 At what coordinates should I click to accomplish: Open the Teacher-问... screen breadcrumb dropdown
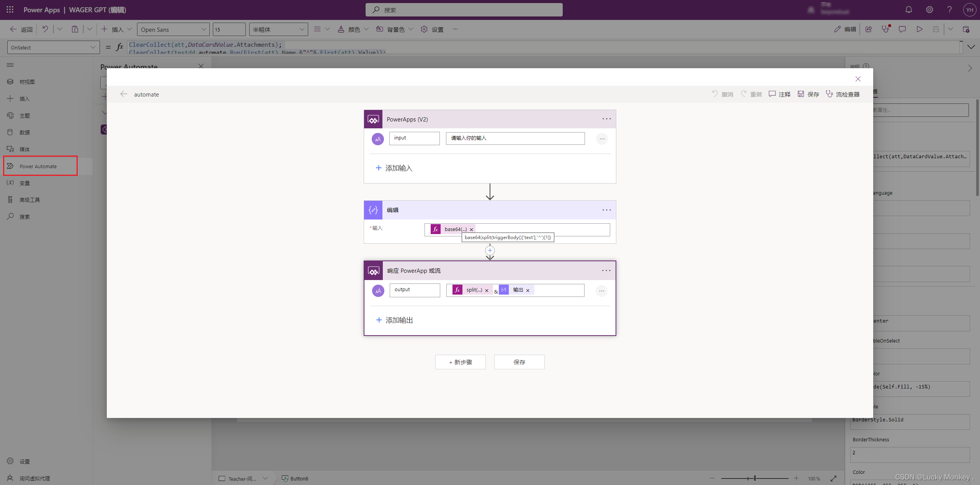(x=265, y=478)
